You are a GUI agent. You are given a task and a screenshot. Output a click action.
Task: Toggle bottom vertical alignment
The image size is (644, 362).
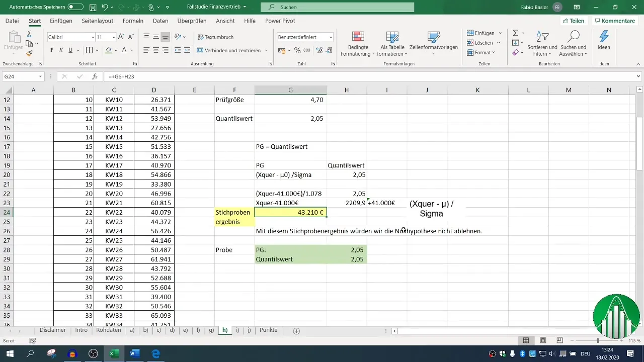click(165, 37)
